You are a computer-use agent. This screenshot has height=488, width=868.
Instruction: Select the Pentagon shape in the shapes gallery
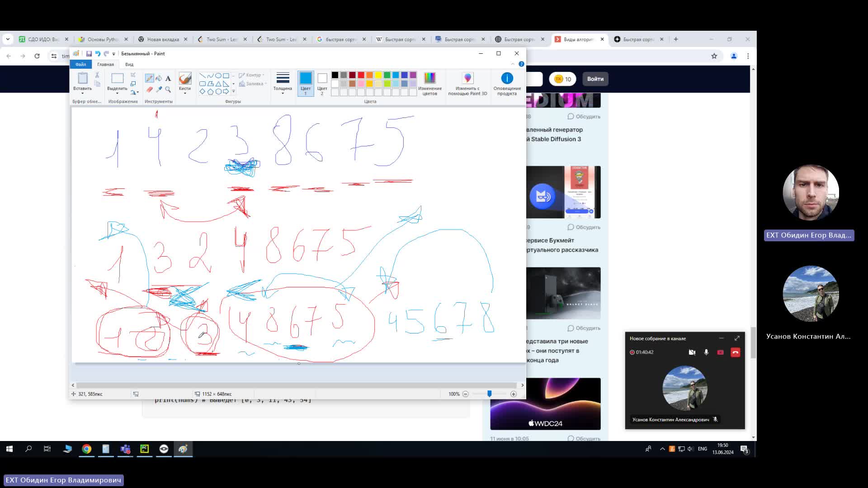tap(210, 91)
